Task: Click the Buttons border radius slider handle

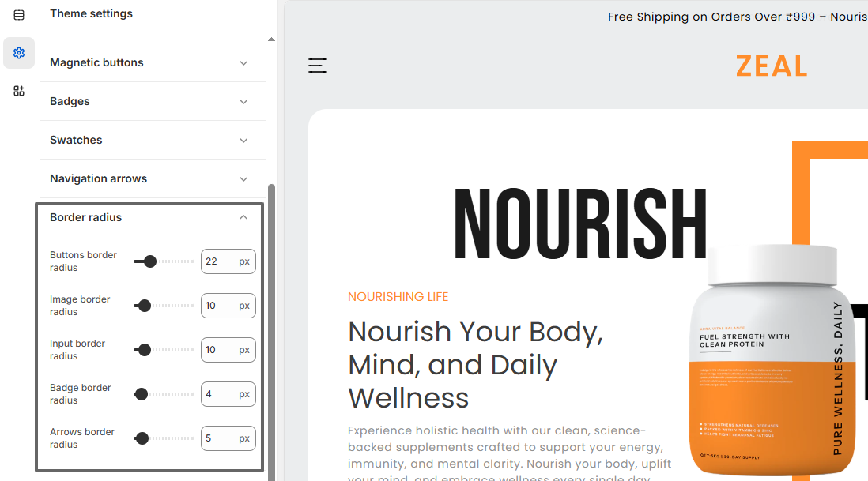Action: click(149, 261)
